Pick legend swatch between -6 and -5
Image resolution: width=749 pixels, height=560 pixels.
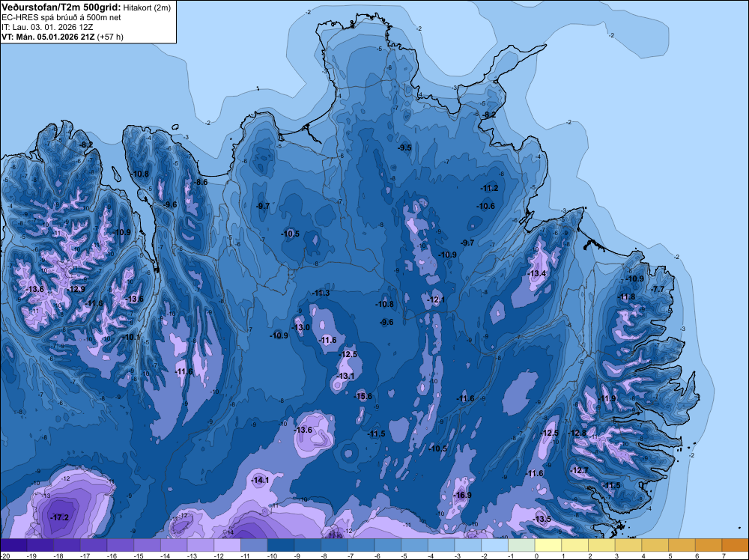(388, 545)
